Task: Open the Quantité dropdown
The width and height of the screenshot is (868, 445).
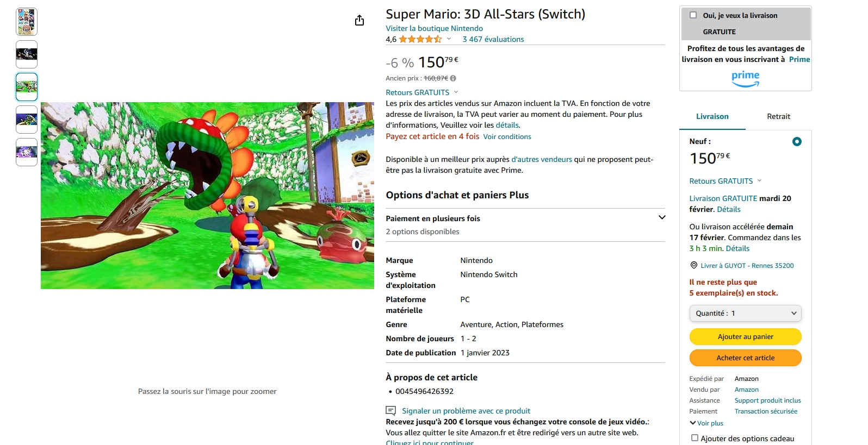Action: [745, 314]
